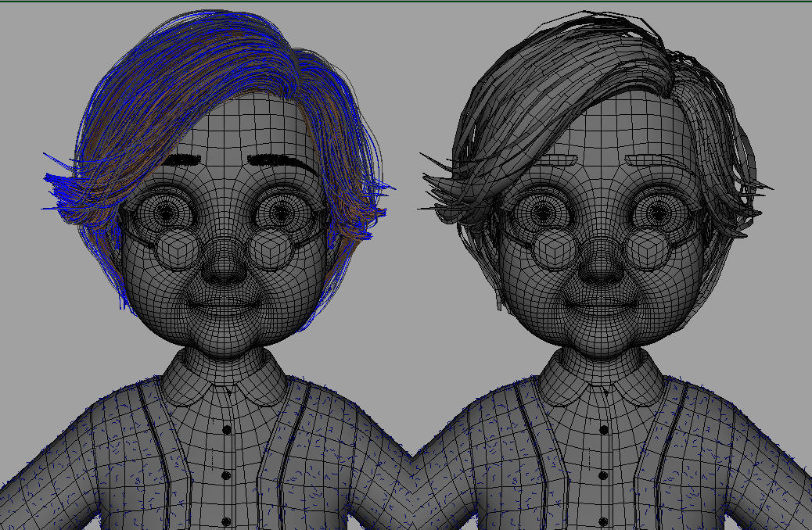The width and height of the screenshot is (812, 530).
Task: Select top shirt button on right character
Action: tap(603, 430)
